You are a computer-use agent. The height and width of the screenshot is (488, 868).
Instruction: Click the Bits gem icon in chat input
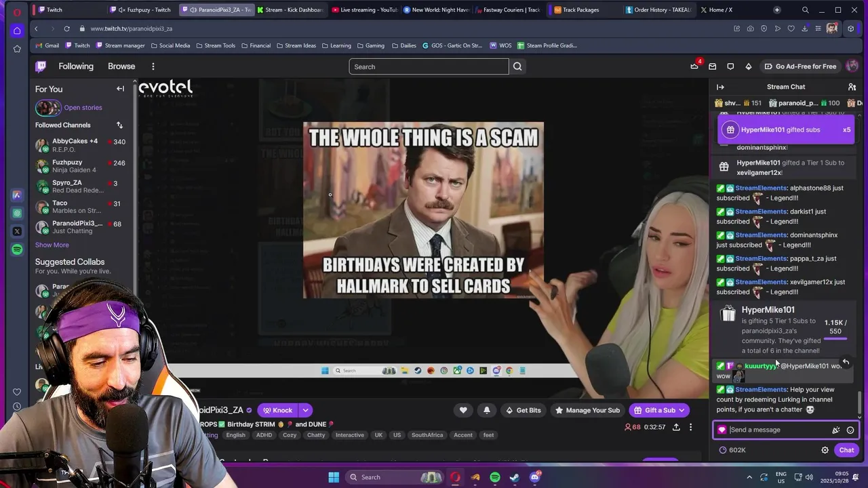click(x=722, y=430)
